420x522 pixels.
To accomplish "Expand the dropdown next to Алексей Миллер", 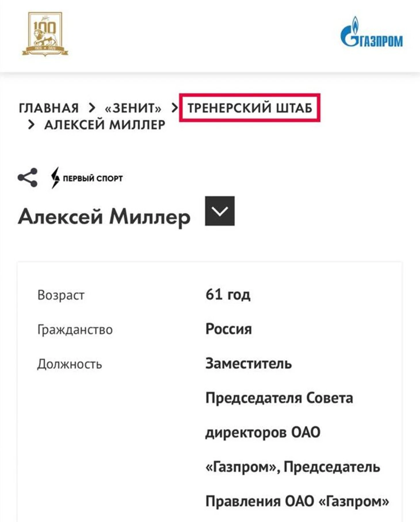I will (219, 211).
